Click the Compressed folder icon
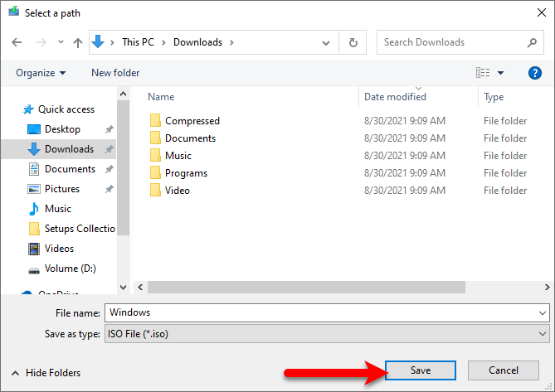Viewport: 555px width, 392px height. point(155,120)
